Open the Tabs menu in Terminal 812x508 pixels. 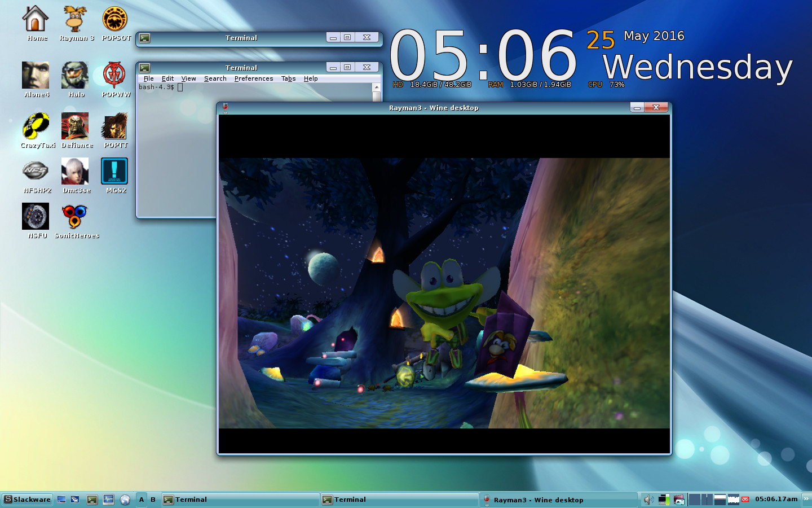288,78
